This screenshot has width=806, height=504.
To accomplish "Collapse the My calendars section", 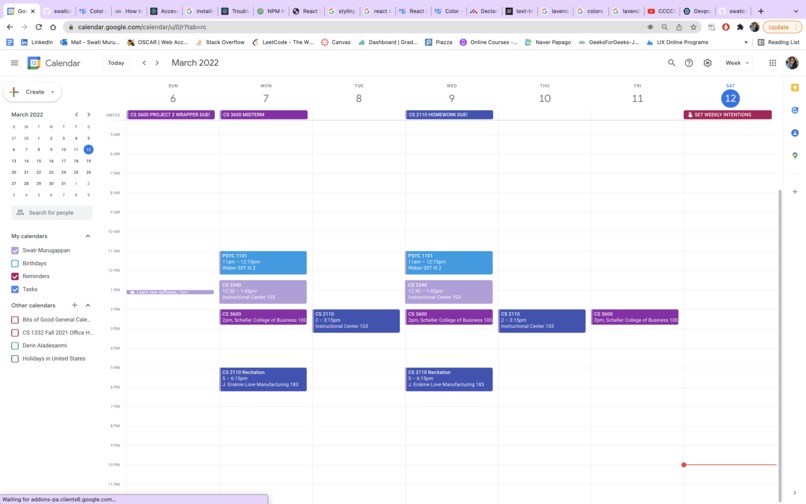I will (x=88, y=236).
